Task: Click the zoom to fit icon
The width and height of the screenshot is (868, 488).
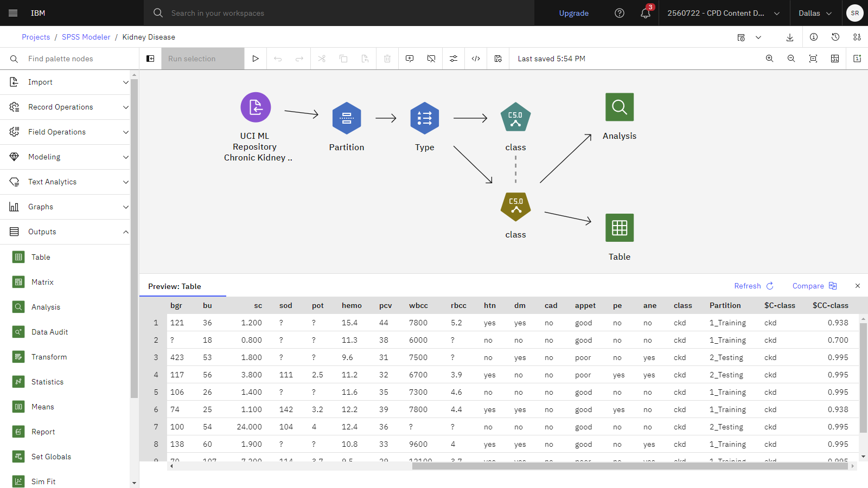Action: click(x=813, y=59)
